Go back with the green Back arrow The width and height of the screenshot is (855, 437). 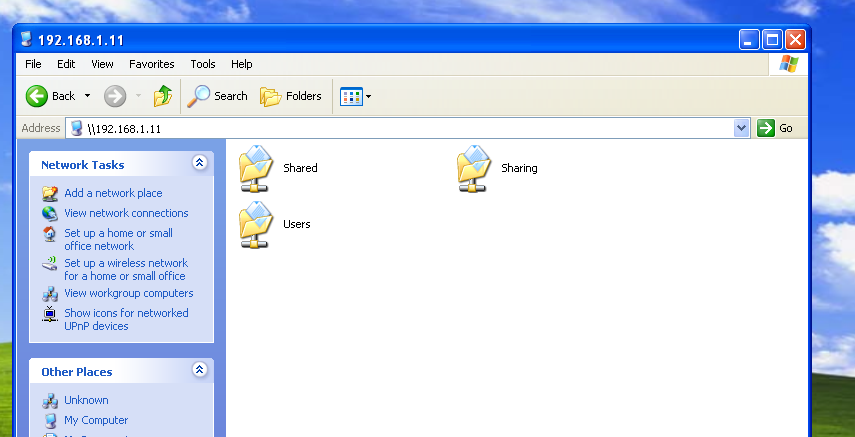pos(37,97)
